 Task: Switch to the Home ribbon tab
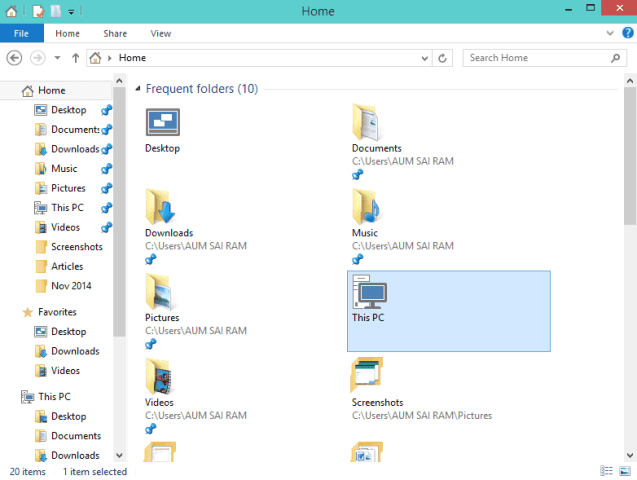point(67,33)
